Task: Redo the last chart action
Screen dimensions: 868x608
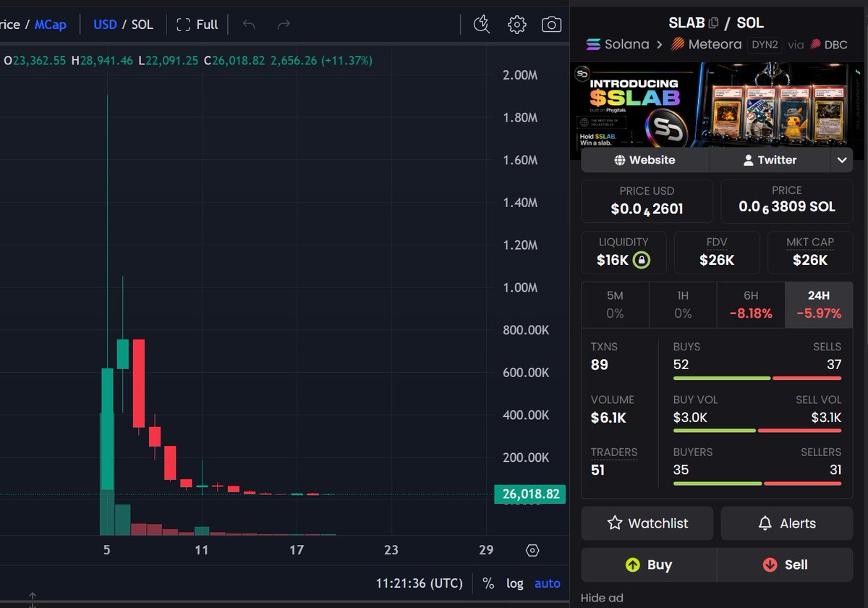Action: 284,25
